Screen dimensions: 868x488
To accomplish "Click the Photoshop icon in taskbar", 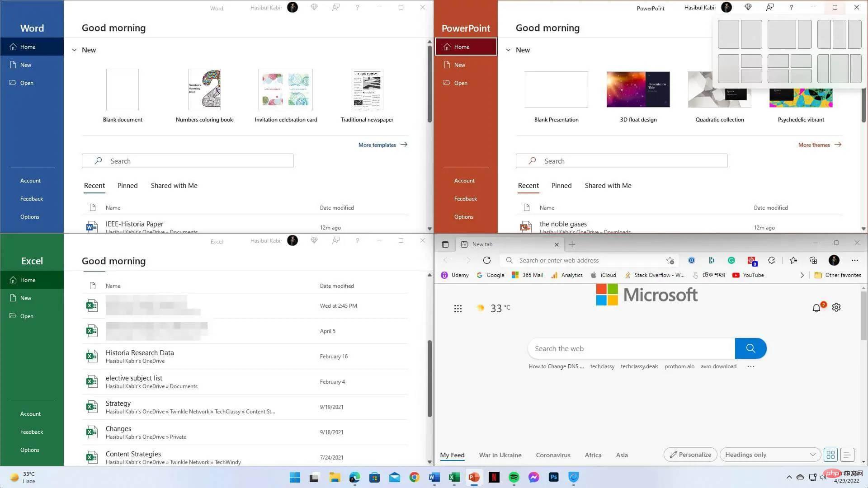I will pos(553,477).
